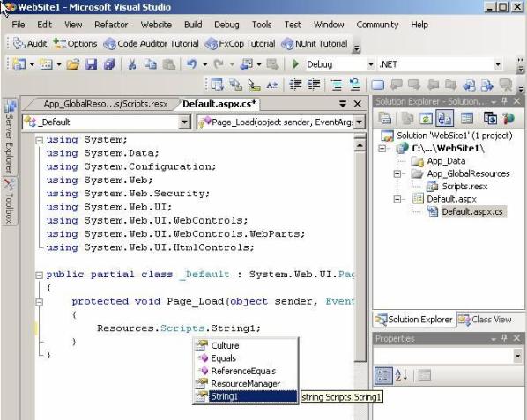527x420 pixels.
Task: Collapse the Default.aspx tree node
Action: coord(397,199)
